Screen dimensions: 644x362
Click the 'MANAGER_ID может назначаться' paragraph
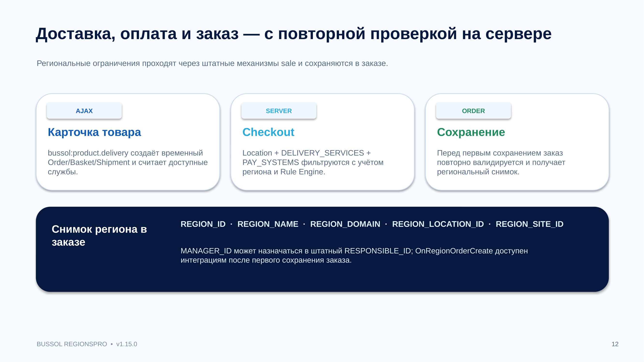(x=354, y=255)
